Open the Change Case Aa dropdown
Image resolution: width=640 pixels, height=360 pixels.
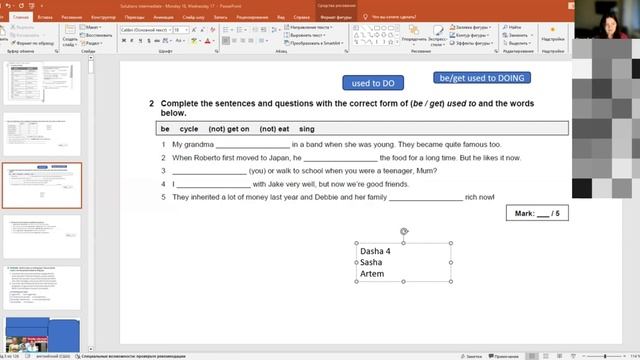(179, 41)
